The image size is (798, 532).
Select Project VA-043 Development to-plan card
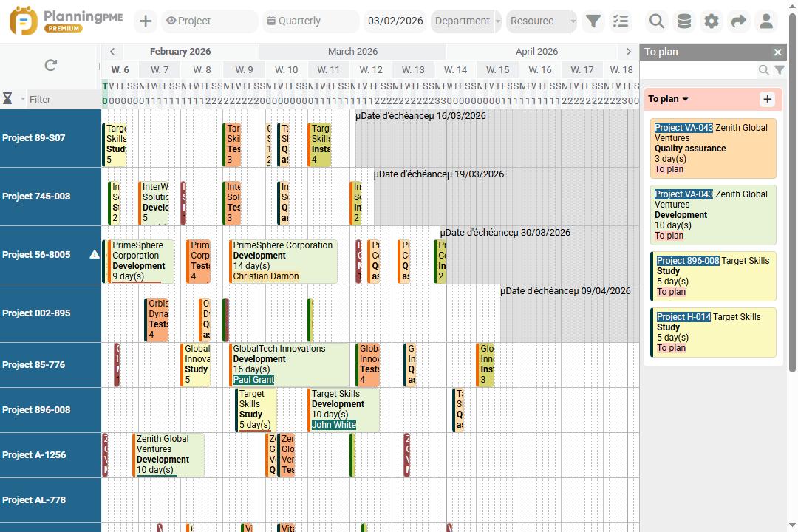click(x=713, y=215)
